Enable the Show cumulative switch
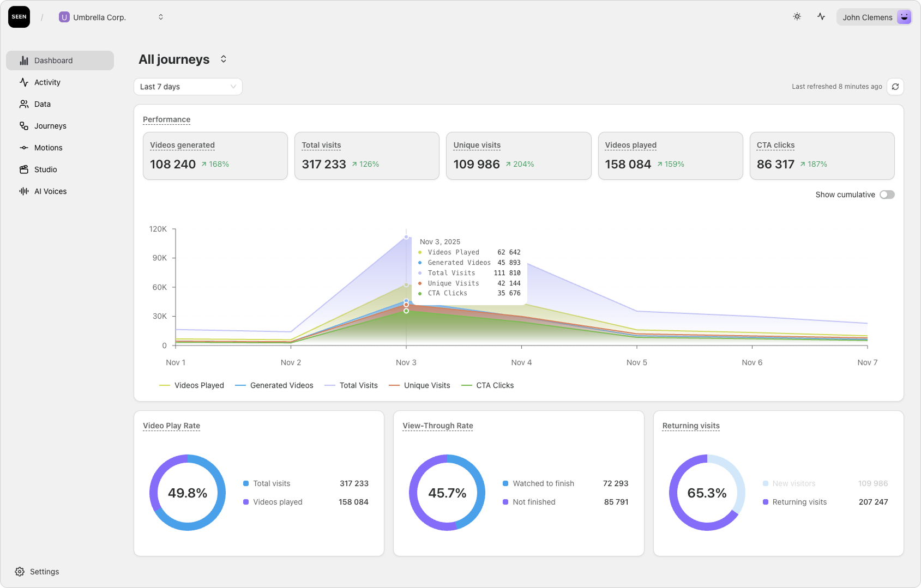 tap(887, 195)
